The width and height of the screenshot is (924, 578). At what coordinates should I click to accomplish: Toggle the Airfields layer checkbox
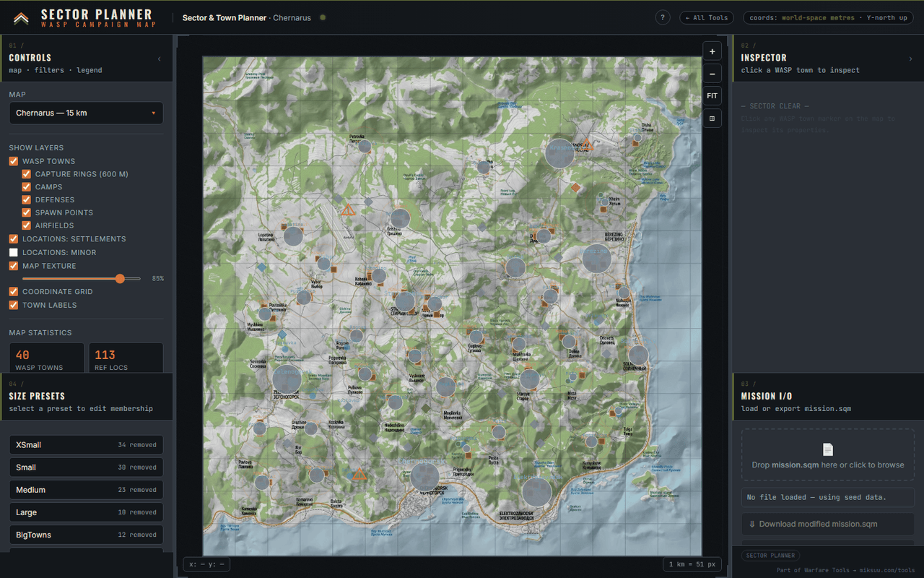[26, 225]
